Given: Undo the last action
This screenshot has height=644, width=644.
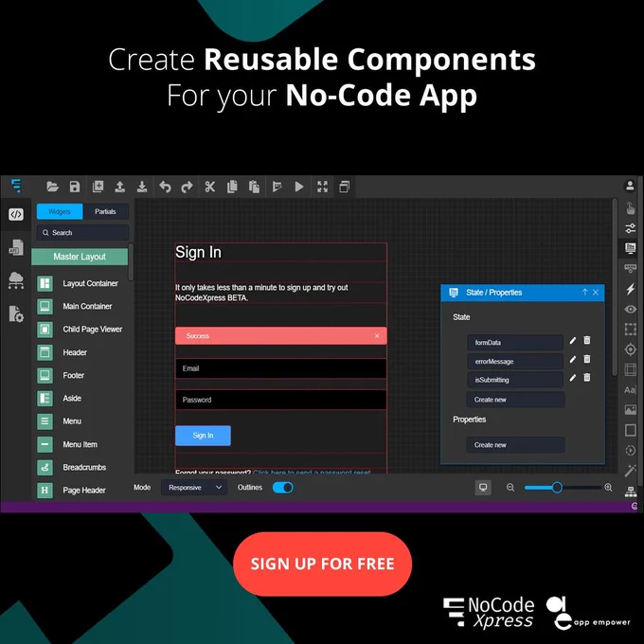Looking at the screenshot, I should pos(165,187).
